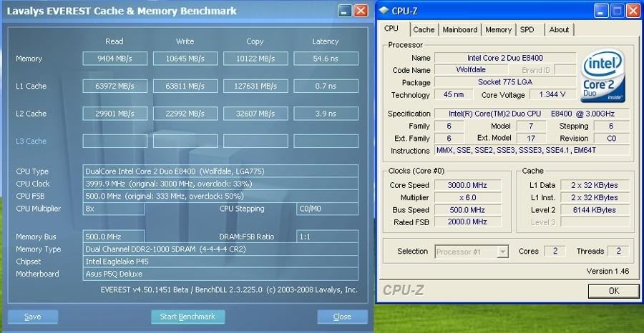Click the Intel Core 2 Duo logo
This screenshot has height=333, width=644.
(602, 77)
